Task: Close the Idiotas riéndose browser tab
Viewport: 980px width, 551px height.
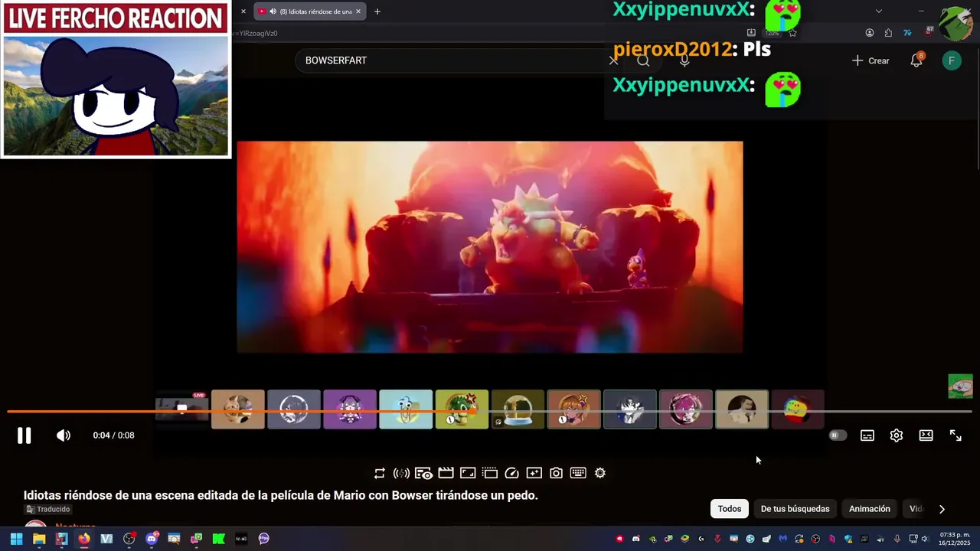Action: click(358, 11)
